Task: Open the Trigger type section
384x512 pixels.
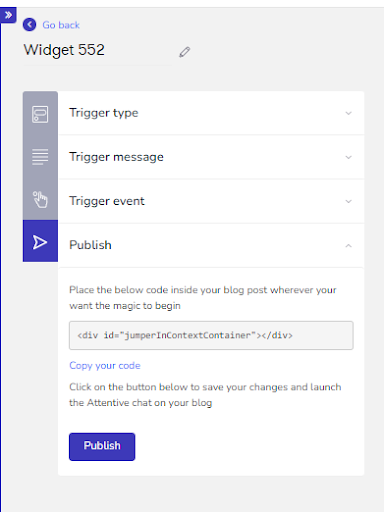Action: [211, 113]
